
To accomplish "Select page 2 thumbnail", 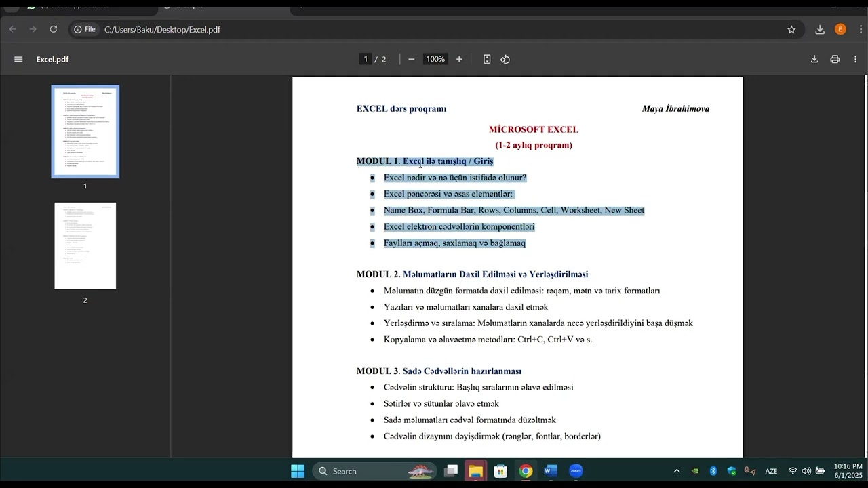I will [85, 245].
